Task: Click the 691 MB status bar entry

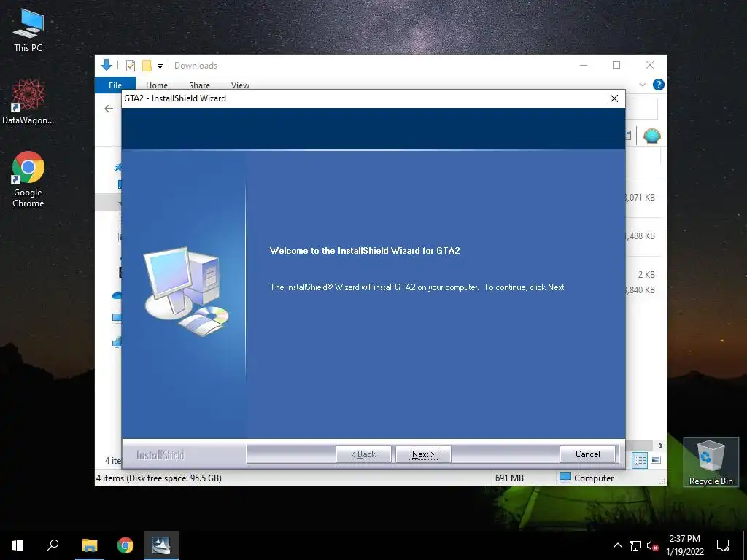Action: pyautogui.click(x=509, y=478)
